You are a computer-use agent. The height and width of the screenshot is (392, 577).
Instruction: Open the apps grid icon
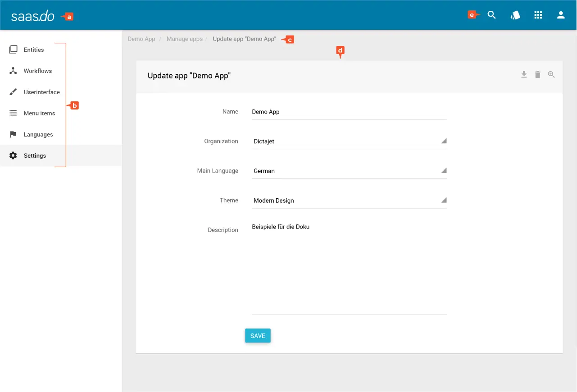click(538, 15)
